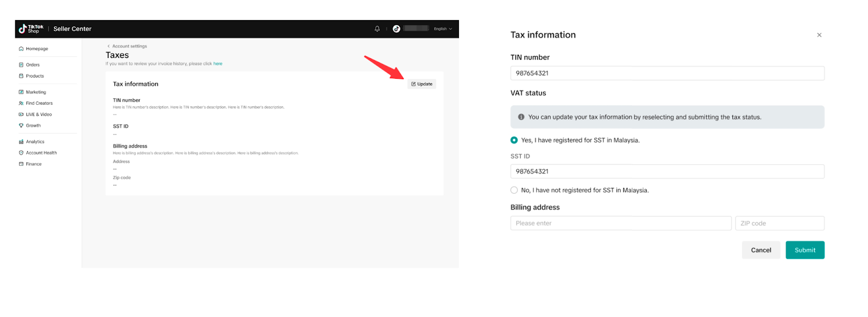This screenshot has height=317, width=868.
Task: Click the LIVE & Video sidebar icon
Action: point(21,115)
